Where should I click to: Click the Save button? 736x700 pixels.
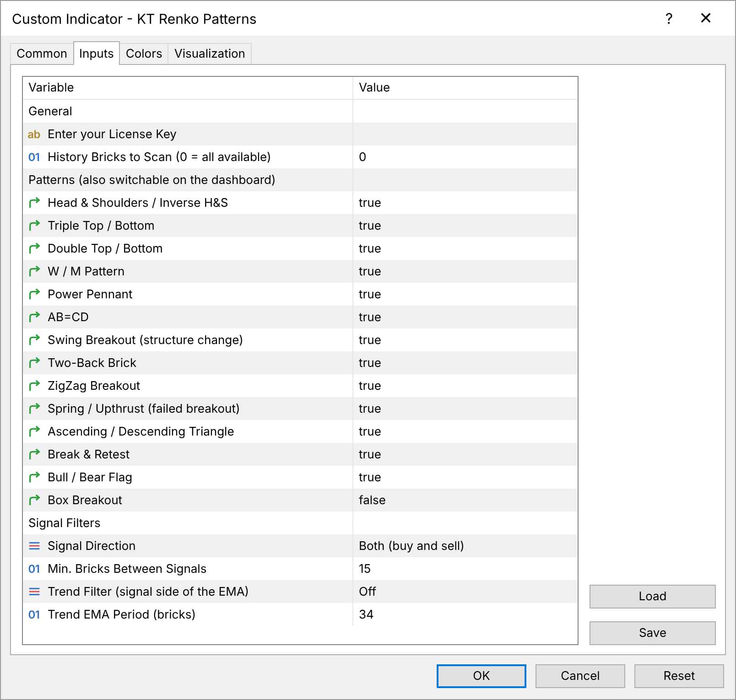[652, 633]
